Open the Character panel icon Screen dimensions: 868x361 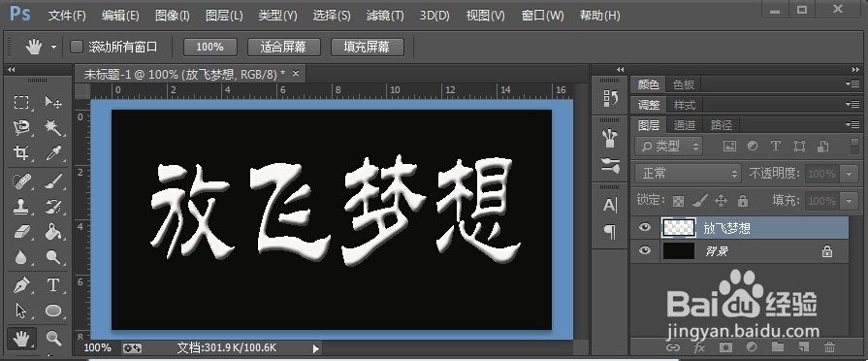611,206
